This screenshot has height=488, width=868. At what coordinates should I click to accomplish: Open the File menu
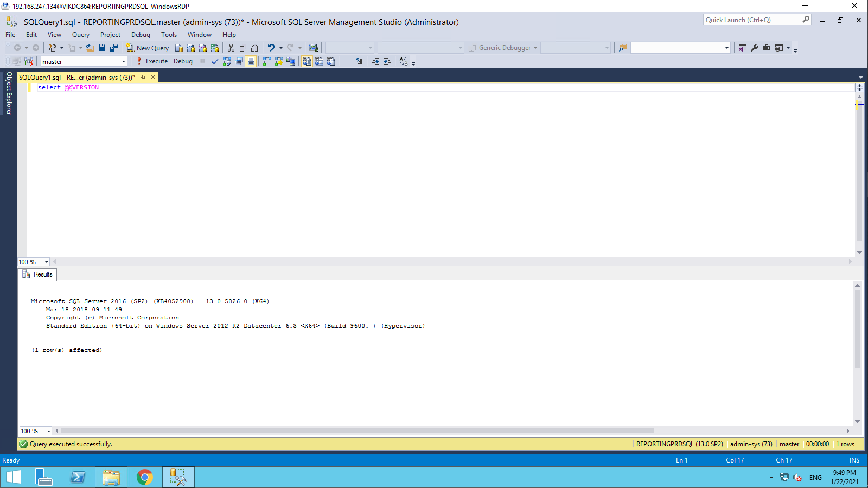pos(10,35)
